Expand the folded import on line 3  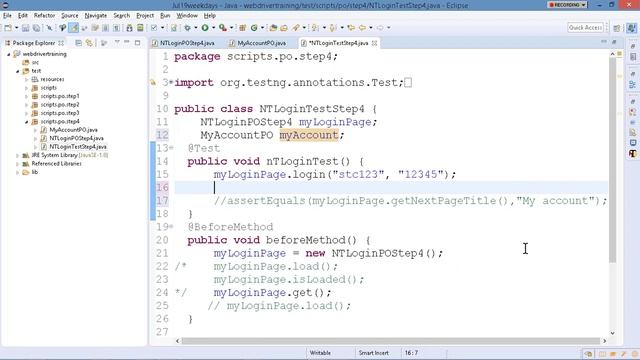tap(171, 82)
